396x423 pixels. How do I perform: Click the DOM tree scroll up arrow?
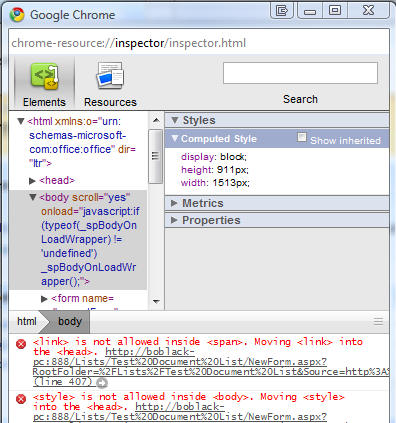[x=156, y=120]
